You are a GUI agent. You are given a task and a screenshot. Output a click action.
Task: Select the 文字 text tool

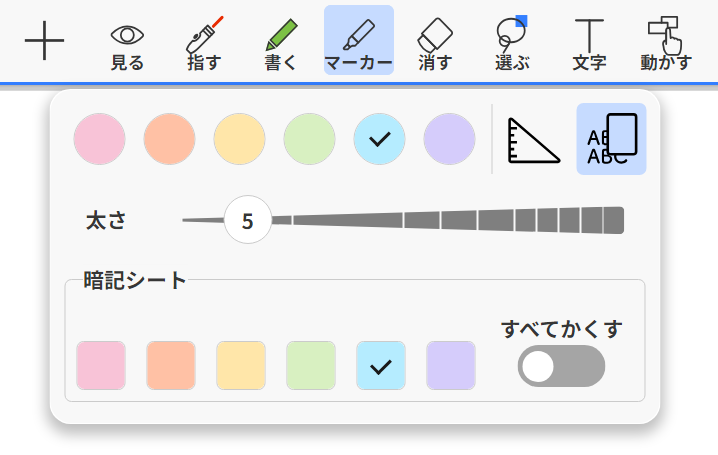tap(589, 44)
